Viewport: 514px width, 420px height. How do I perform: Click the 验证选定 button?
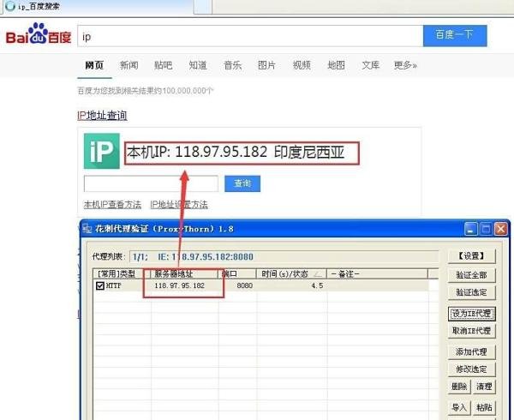pyautogui.click(x=472, y=292)
